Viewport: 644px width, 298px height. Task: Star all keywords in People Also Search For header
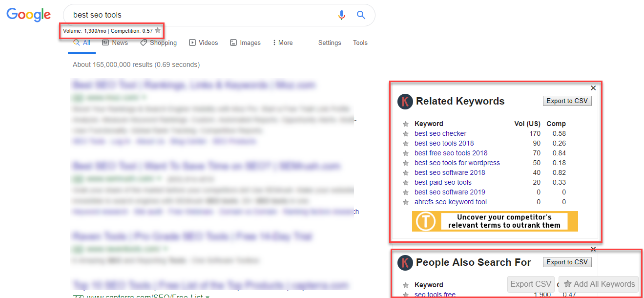point(405,285)
